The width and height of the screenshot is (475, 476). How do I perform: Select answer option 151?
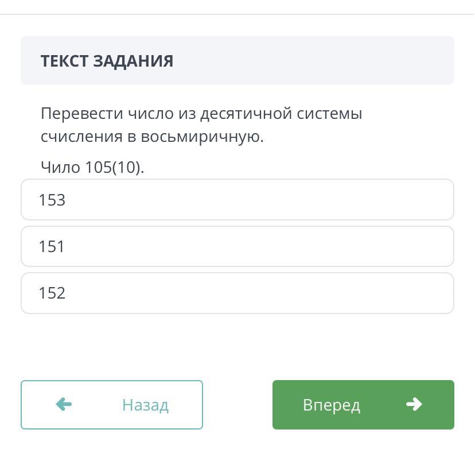(237, 246)
